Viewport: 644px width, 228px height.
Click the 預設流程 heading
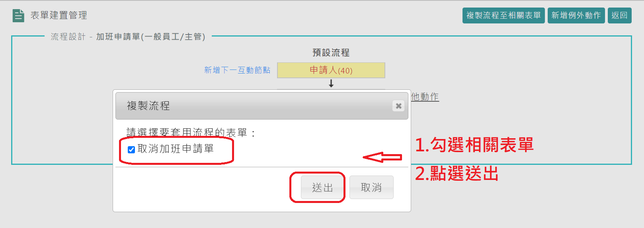point(331,52)
